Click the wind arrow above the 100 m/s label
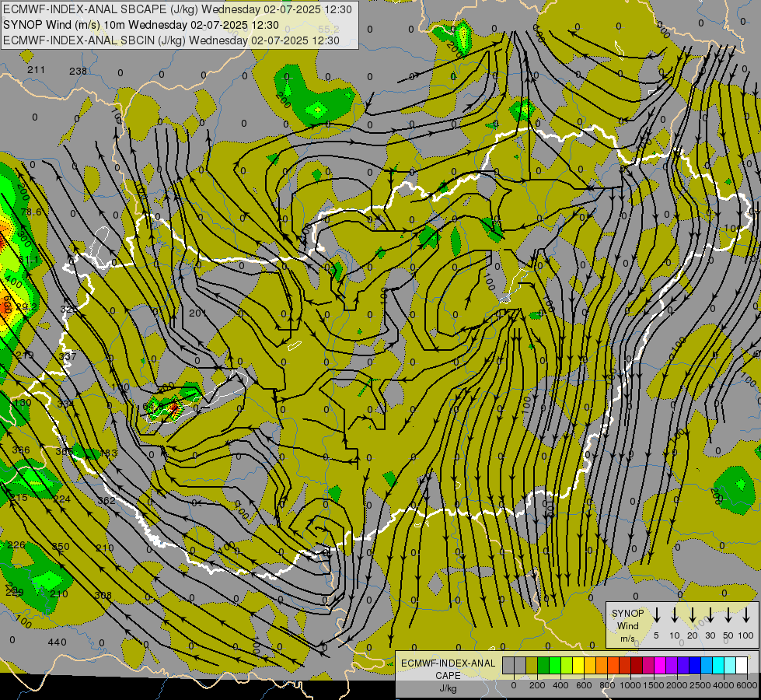This screenshot has width=761, height=700. tap(746, 614)
